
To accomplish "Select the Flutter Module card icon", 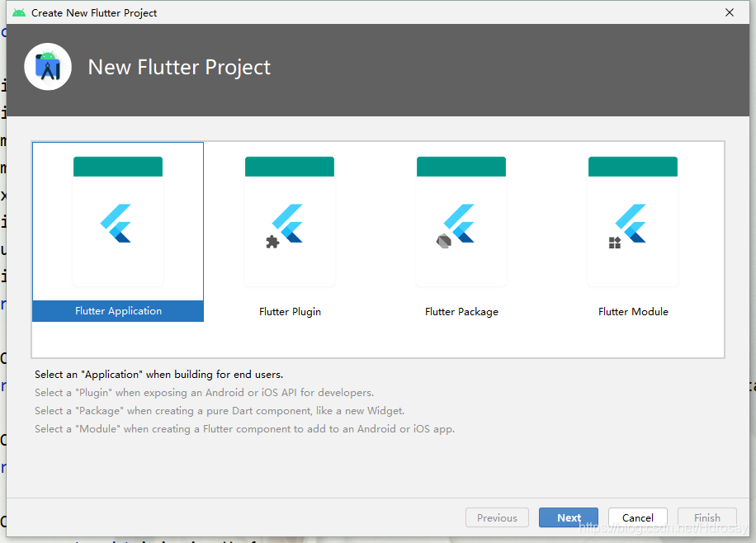I will (x=632, y=221).
